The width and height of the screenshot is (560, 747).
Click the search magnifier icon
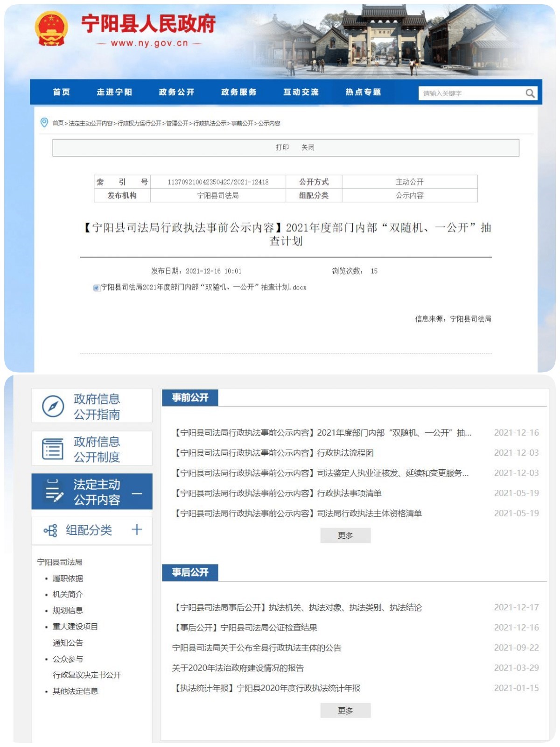pos(530,93)
